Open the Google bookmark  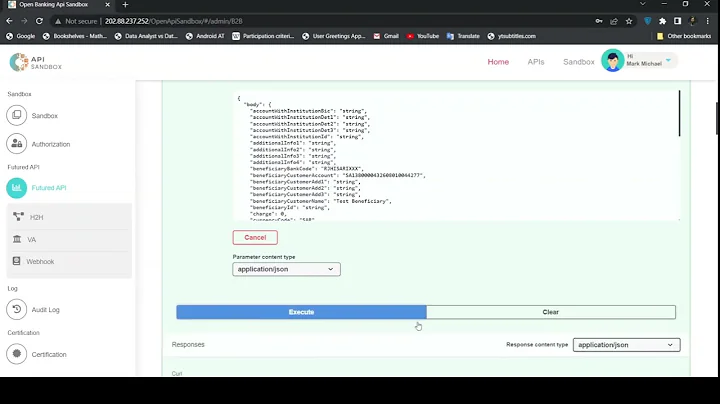20,36
